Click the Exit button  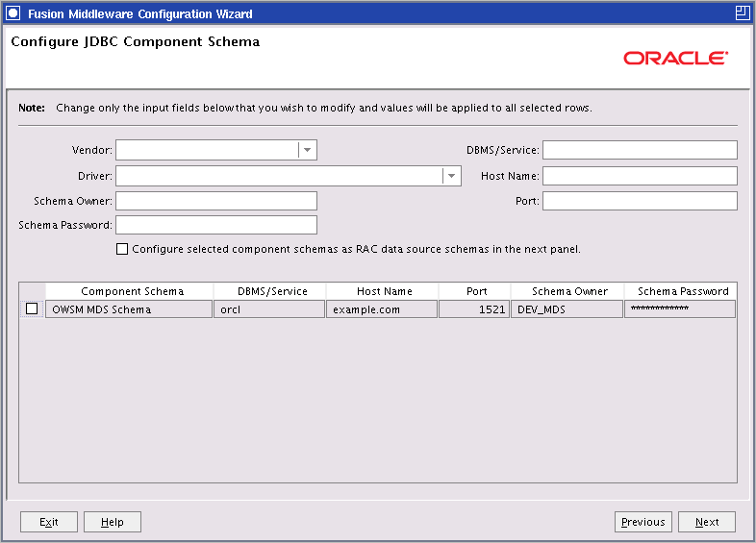click(49, 522)
